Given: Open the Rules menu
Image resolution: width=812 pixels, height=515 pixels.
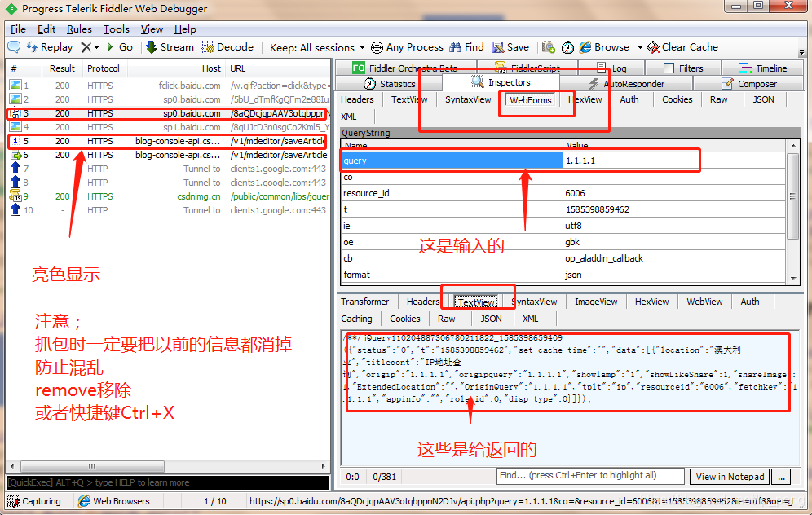Looking at the screenshot, I should coord(79,29).
